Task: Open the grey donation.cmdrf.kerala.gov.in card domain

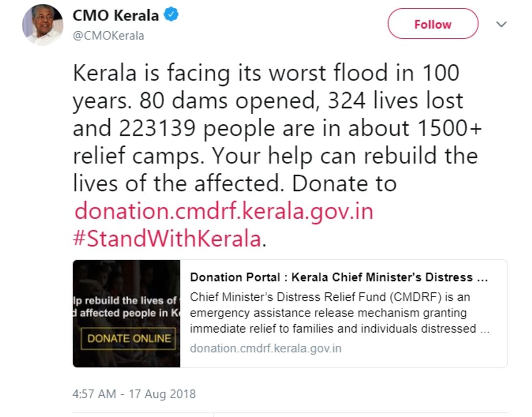Action: click(x=266, y=348)
